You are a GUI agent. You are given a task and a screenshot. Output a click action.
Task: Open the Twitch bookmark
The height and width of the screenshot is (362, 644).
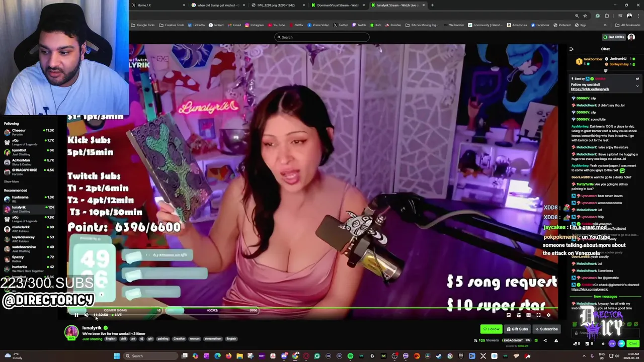[x=359, y=25]
